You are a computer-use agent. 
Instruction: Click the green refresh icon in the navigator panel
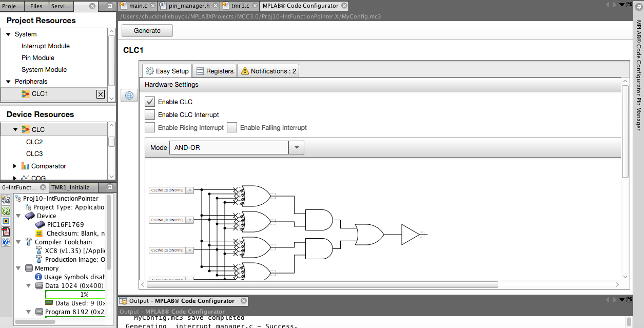(x=6, y=210)
